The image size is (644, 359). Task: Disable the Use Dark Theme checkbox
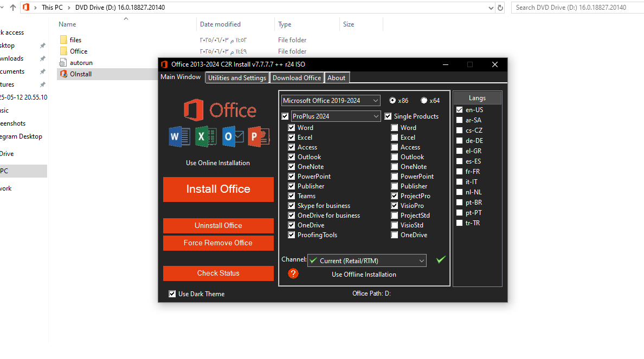[172, 294]
